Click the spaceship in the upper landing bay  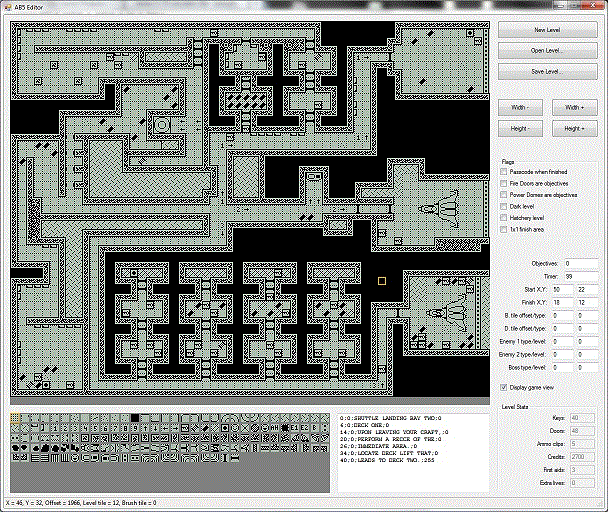pyautogui.click(x=439, y=209)
